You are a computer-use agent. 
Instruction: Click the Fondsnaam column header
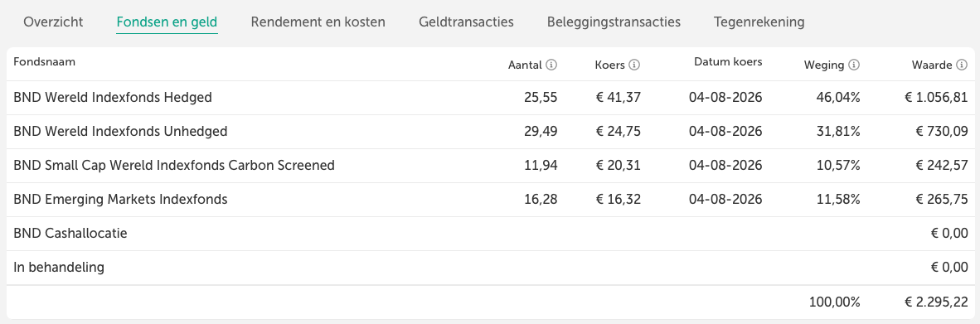point(45,62)
